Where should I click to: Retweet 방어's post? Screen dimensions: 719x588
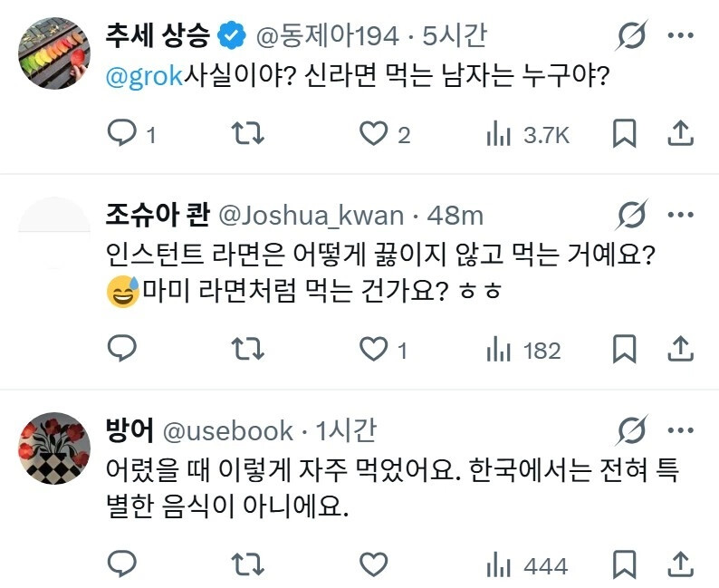[247, 565]
